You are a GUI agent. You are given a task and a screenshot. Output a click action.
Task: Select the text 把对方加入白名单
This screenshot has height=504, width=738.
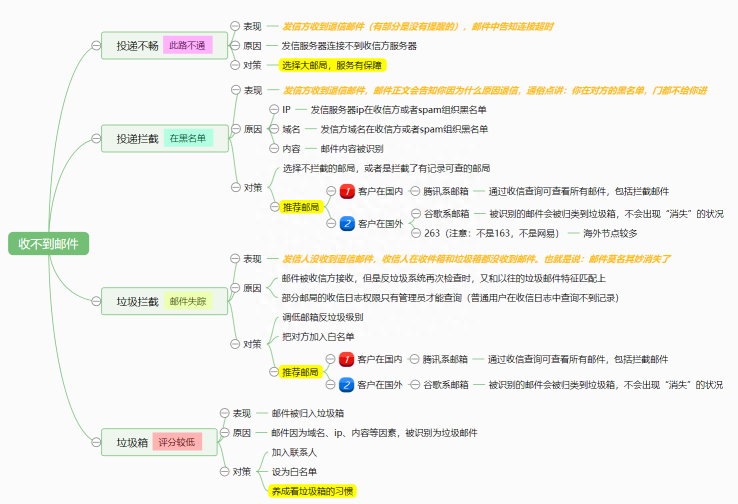point(318,336)
